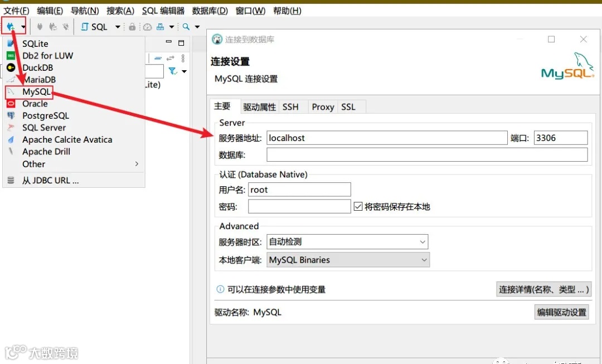Select Oracle in the driver menu

pyautogui.click(x=74, y=104)
